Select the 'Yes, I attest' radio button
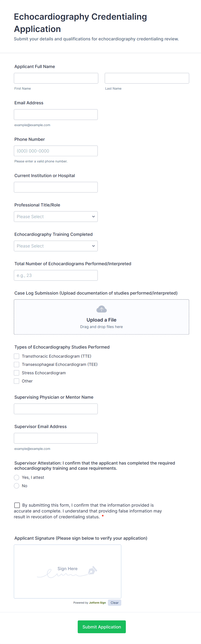The width and height of the screenshot is (201, 644). pos(16,477)
